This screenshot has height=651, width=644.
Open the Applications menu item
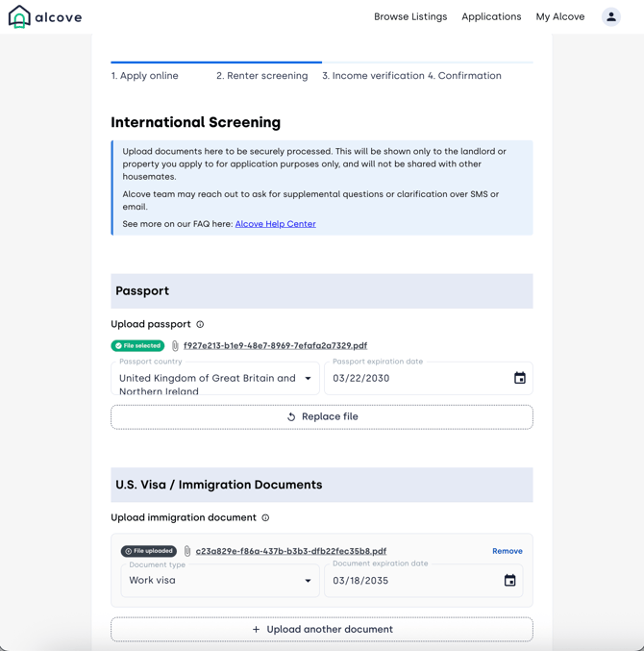click(491, 17)
